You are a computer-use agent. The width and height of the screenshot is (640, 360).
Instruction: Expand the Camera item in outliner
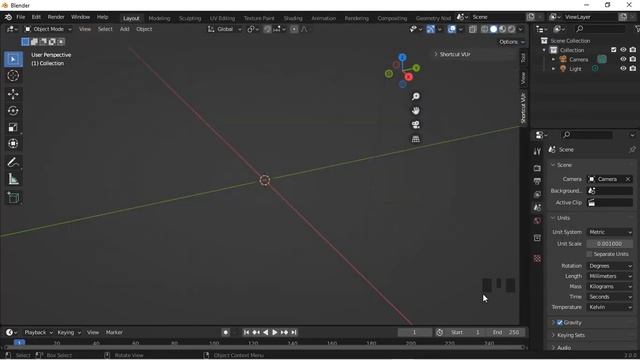coord(553,59)
